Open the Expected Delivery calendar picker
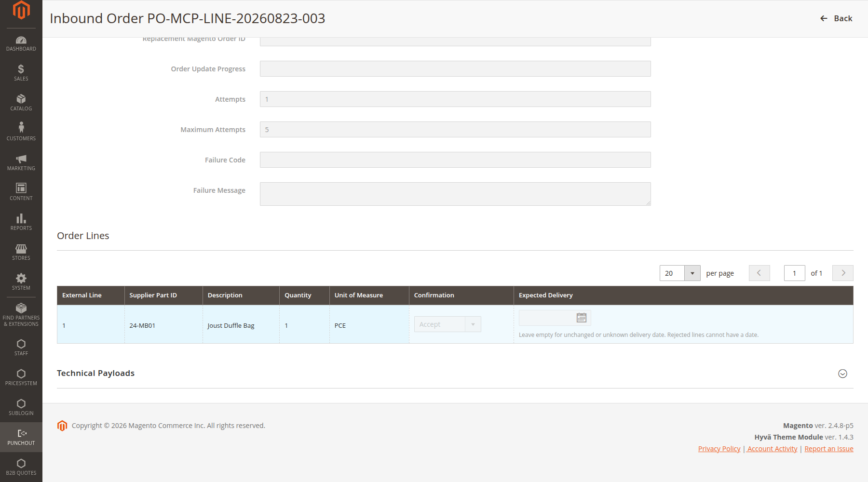This screenshot has height=482, width=868. [582, 318]
